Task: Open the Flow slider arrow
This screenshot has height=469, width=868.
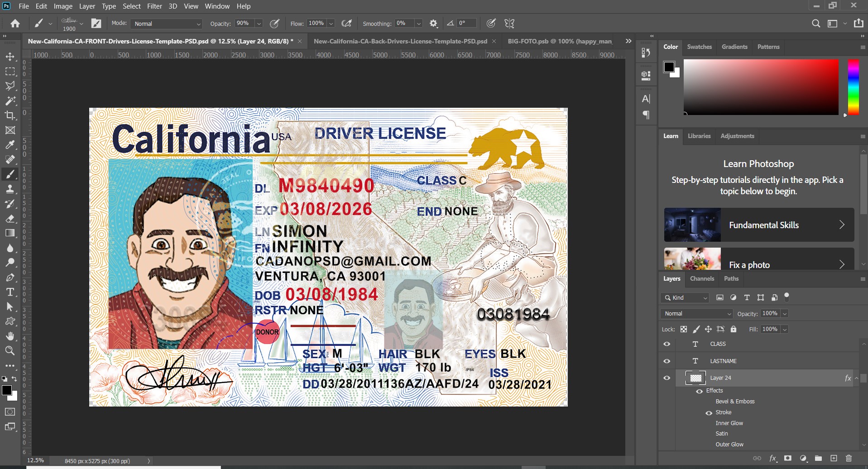Action: click(x=331, y=24)
